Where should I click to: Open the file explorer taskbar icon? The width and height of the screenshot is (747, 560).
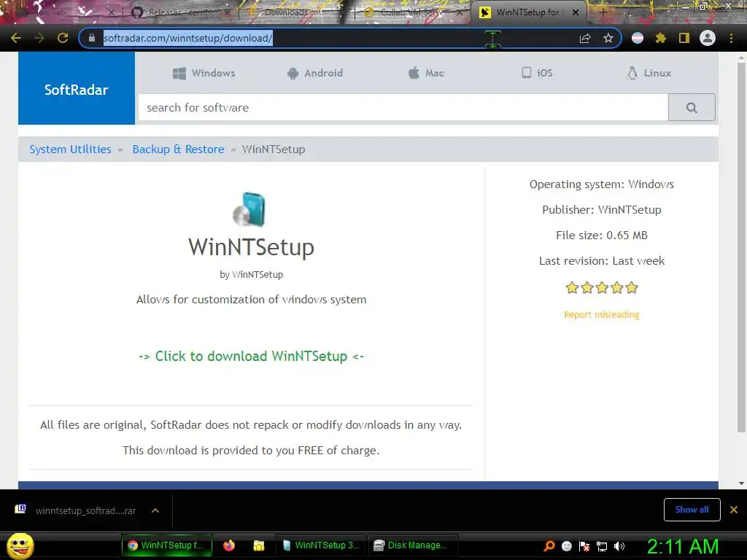click(x=259, y=545)
